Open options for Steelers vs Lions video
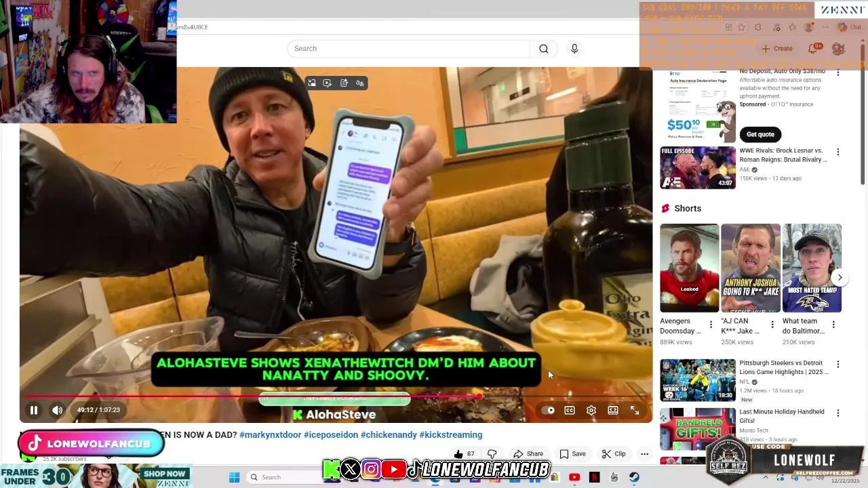Viewport: 868px width, 488px height. 838,365
